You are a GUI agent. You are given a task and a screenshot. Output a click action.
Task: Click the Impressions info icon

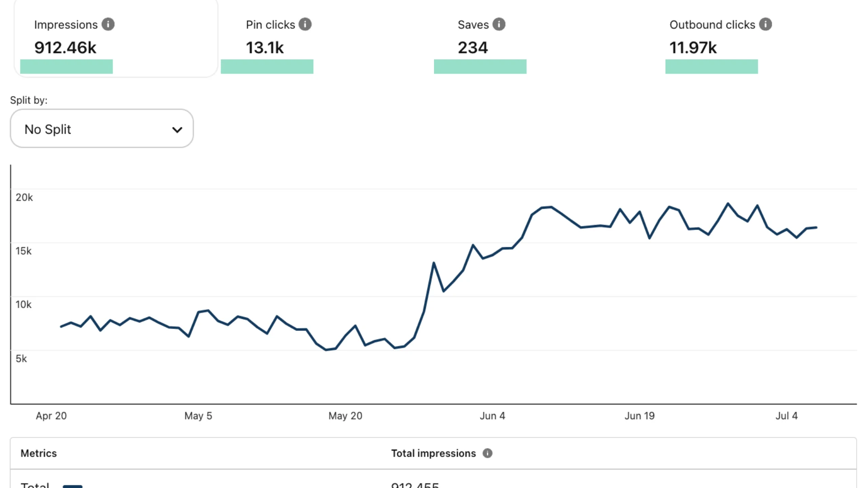(108, 24)
